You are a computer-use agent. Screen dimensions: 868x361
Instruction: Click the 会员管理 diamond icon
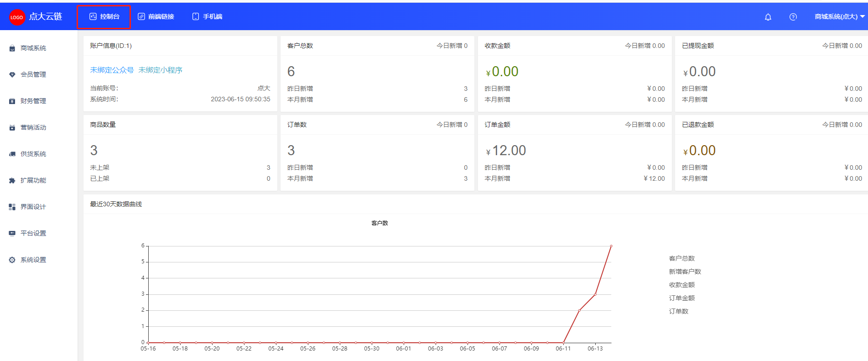pos(12,74)
